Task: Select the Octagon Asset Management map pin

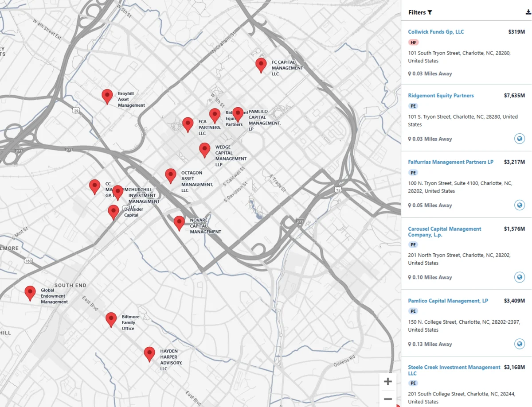Action: pyautogui.click(x=171, y=176)
